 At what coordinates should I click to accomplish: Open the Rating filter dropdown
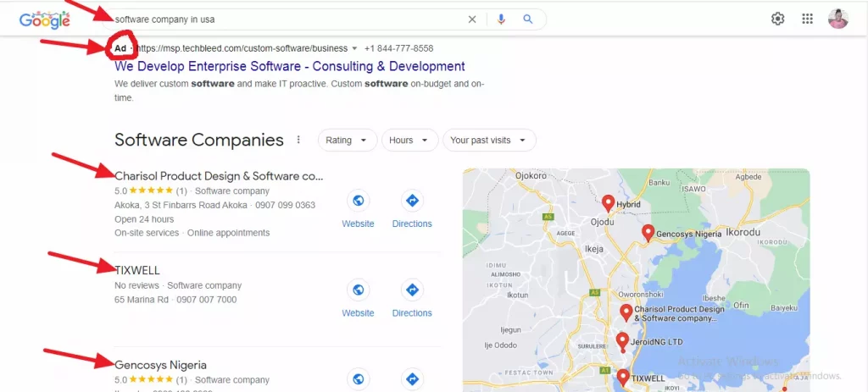click(348, 141)
